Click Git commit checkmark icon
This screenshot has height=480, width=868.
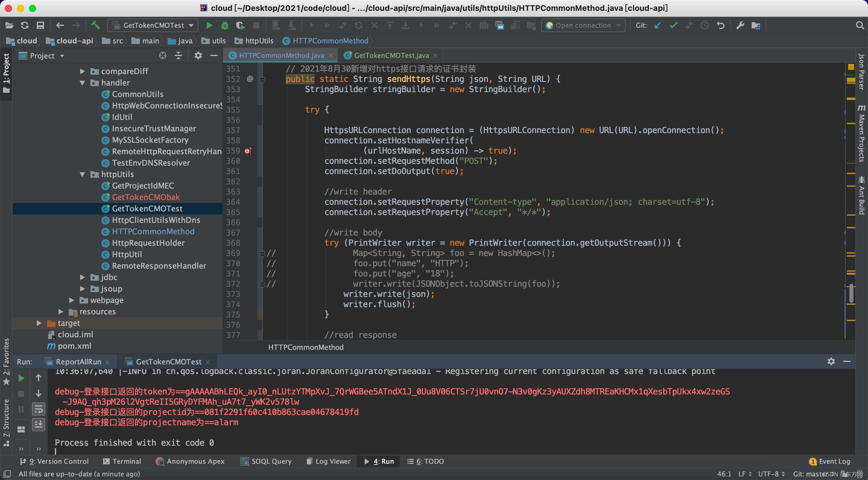673,25
